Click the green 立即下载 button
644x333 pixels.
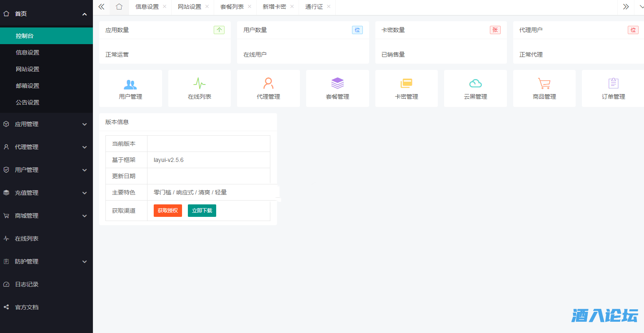coord(202,211)
